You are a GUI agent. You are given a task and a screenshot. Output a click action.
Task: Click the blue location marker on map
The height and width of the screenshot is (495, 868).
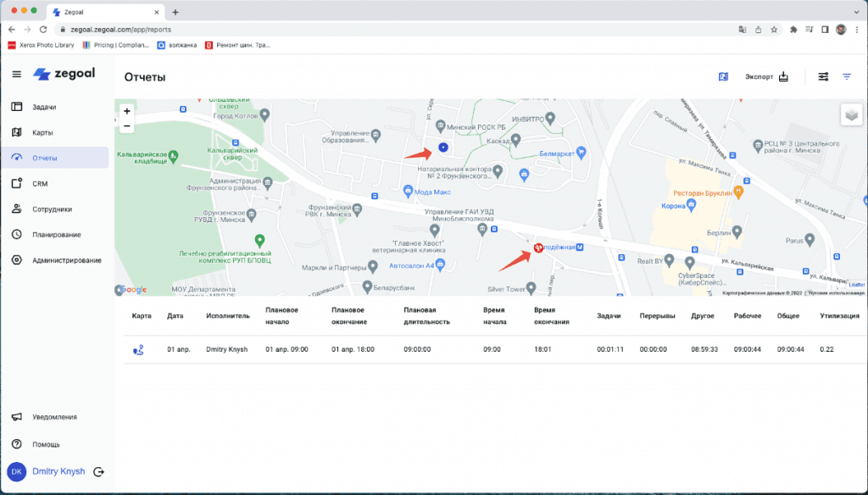click(442, 148)
